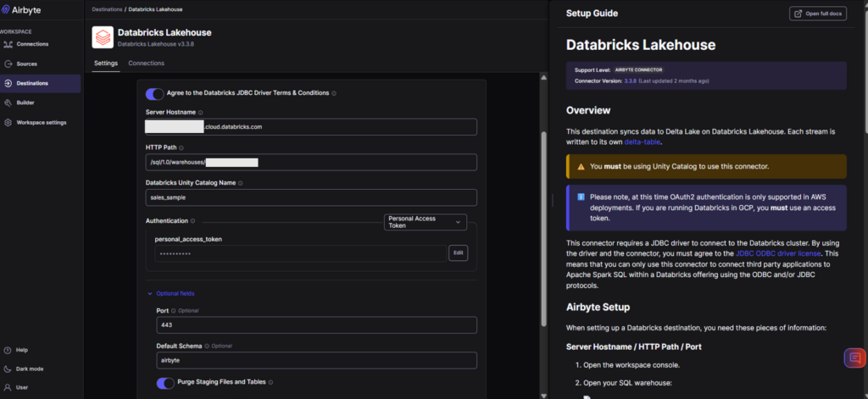This screenshot has width=868, height=399.
Task: Switch to the Settings tab
Action: click(106, 63)
